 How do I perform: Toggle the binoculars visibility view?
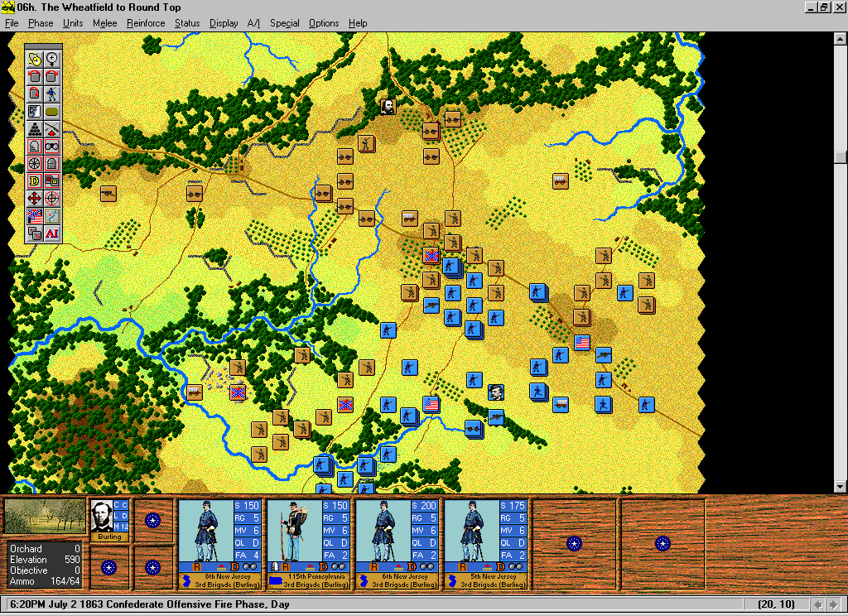[51, 147]
